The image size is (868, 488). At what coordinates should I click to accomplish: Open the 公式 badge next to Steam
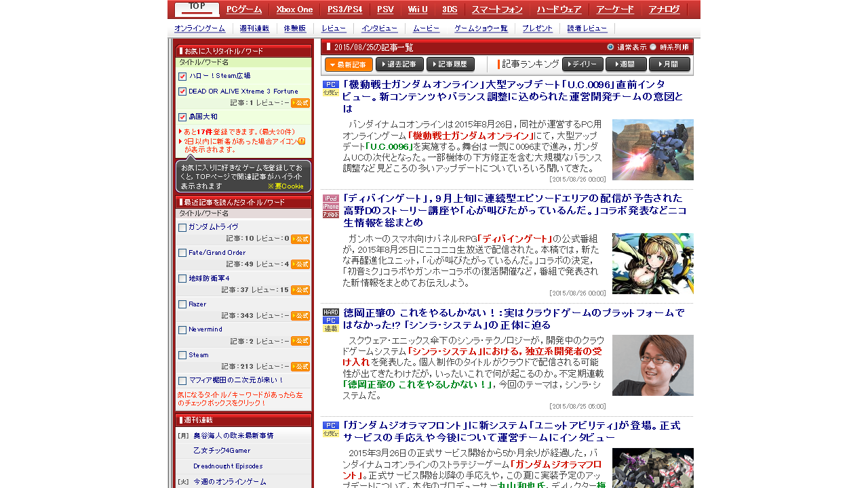[x=300, y=367]
